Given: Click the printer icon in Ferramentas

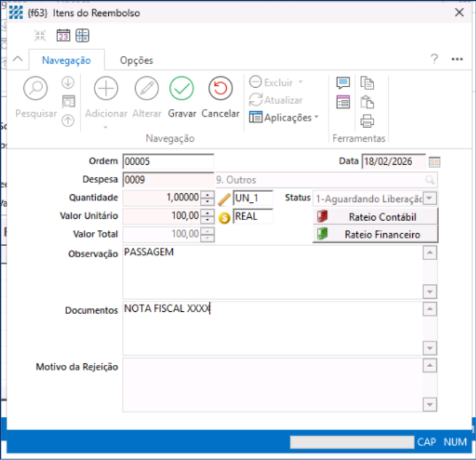Looking at the screenshot, I should pyautogui.click(x=368, y=121).
